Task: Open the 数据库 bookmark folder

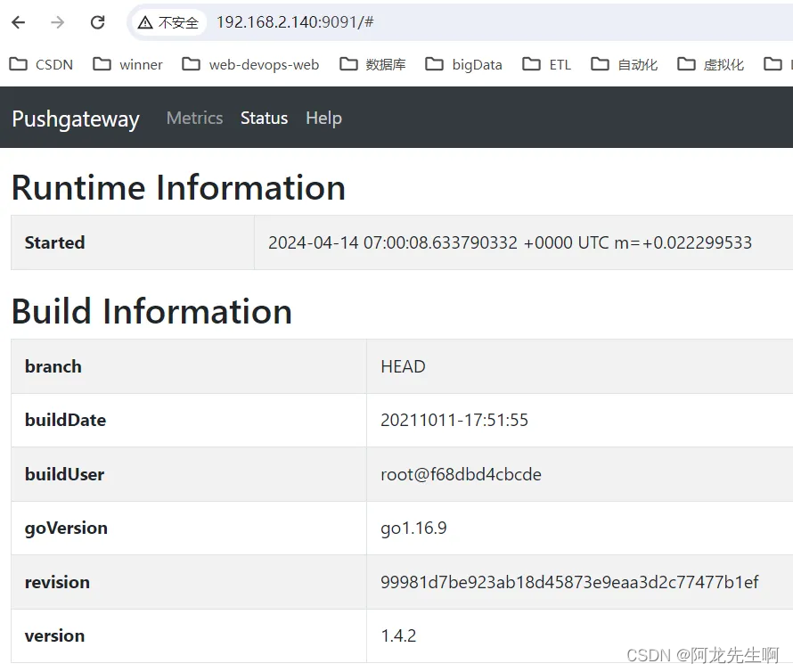Action: [372, 64]
